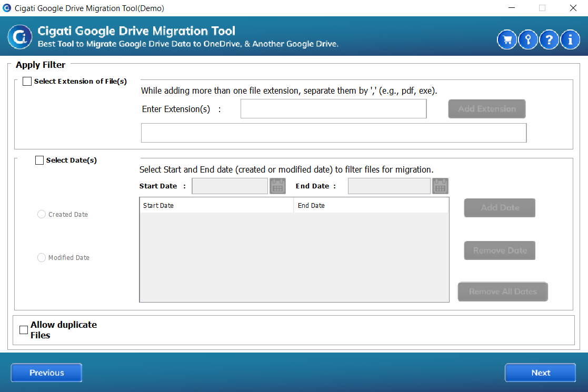Click the empty date range list
Viewport: 588px width, 392px height.
tap(294, 257)
